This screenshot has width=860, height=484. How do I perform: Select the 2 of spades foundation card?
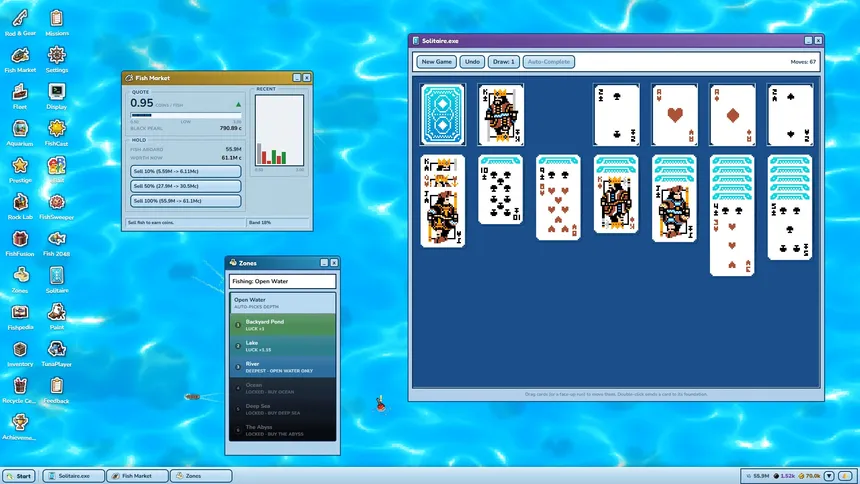pos(790,115)
